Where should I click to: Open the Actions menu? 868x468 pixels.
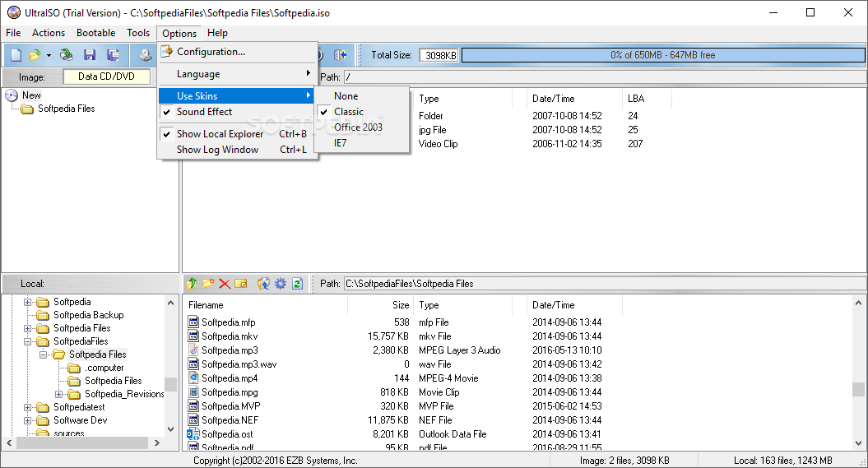[x=49, y=33]
